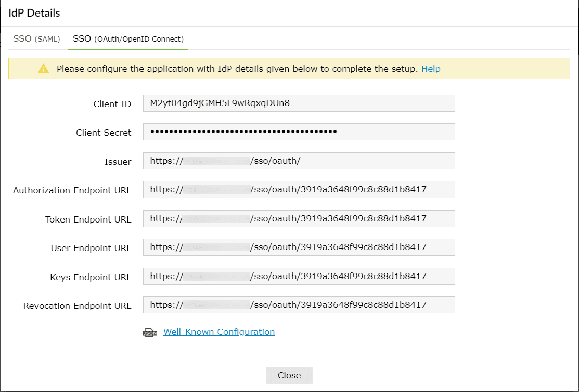Select the Token Endpoint URL field
579x392 pixels.
click(x=299, y=218)
